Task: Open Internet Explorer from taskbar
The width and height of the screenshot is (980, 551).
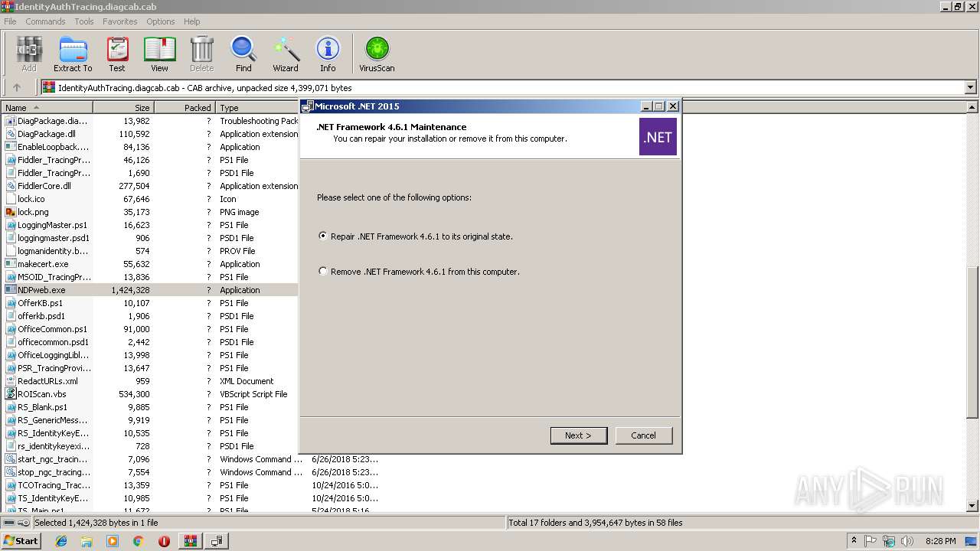Action: coord(61,541)
